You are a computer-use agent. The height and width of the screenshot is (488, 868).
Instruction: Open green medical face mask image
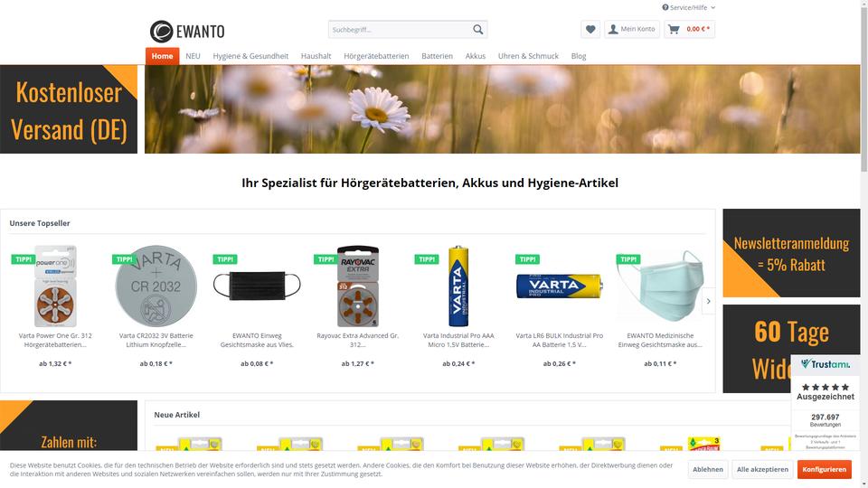tap(660, 286)
